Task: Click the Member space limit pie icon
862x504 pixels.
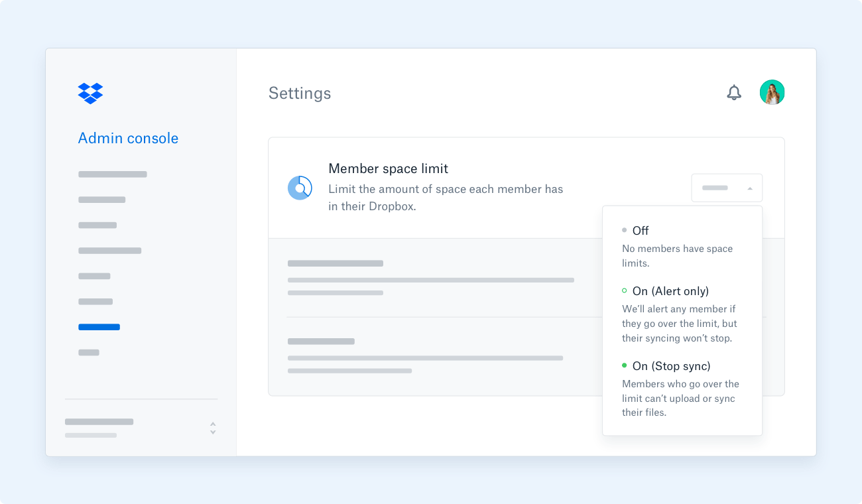Action: coord(300,188)
